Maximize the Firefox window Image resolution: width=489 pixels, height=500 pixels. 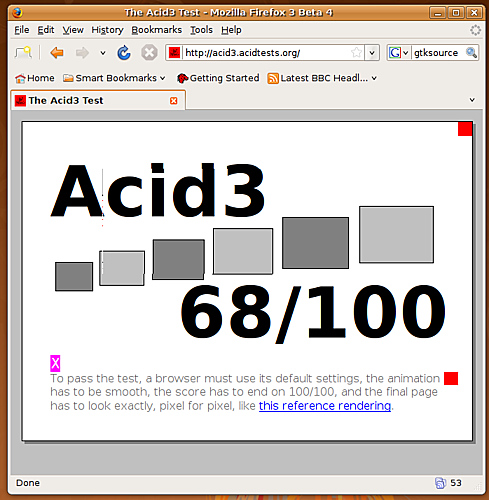point(456,13)
